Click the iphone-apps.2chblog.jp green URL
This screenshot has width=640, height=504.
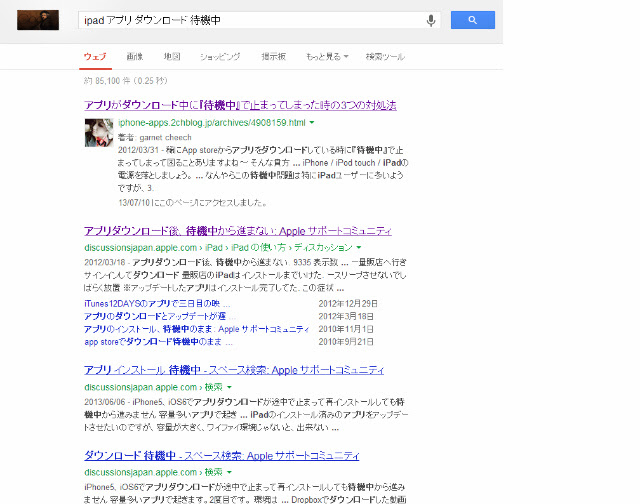[x=212, y=122]
